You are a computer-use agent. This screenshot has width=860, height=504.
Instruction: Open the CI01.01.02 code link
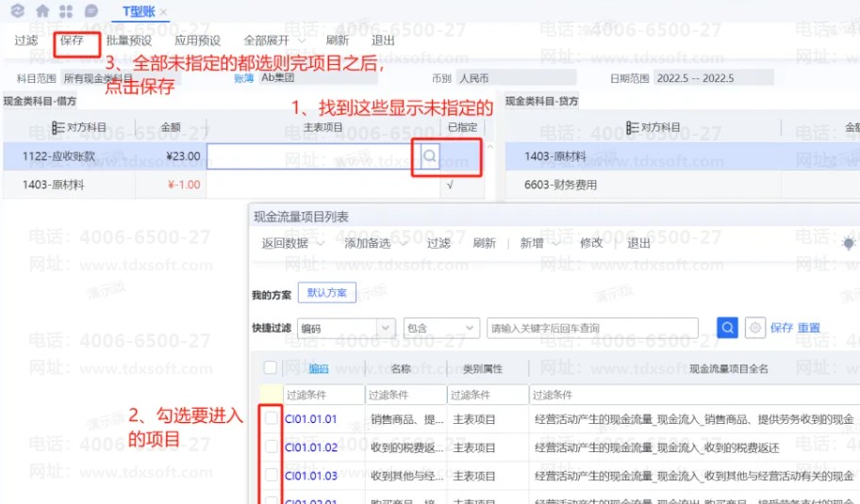[x=311, y=447]
